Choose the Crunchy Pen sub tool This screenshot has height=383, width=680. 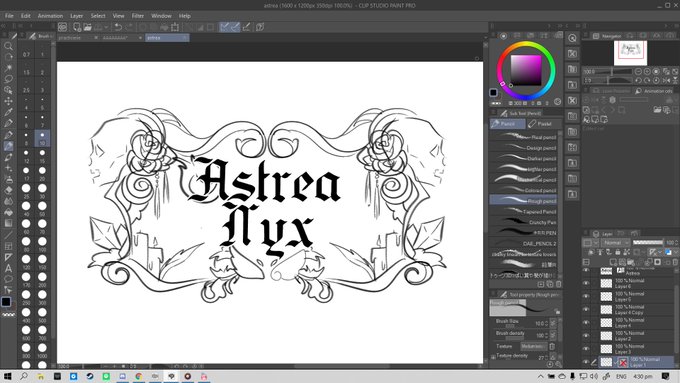pyautogui.click(x=523, y=222)
